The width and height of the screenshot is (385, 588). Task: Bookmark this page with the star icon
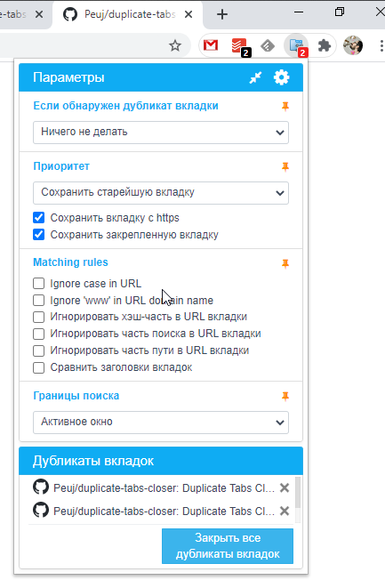[175, 45]
